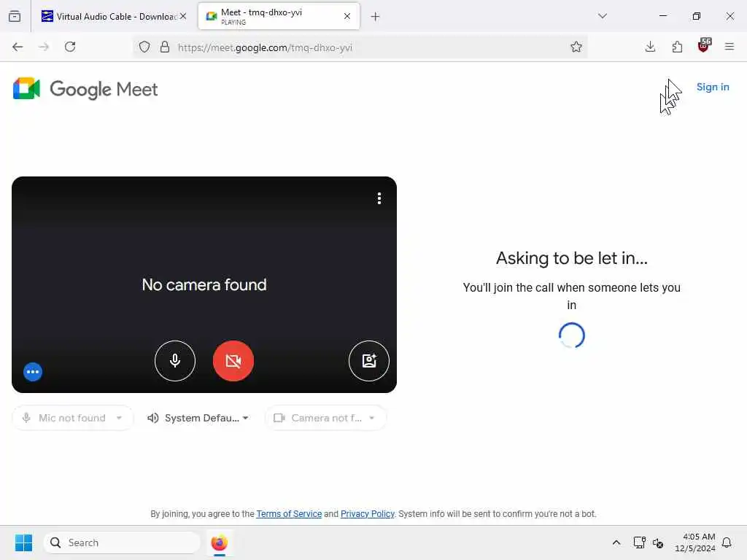This screenshot has width=747, height=560.
Task: Expand the System Default speaker dropdown
Action: point(198,418)
